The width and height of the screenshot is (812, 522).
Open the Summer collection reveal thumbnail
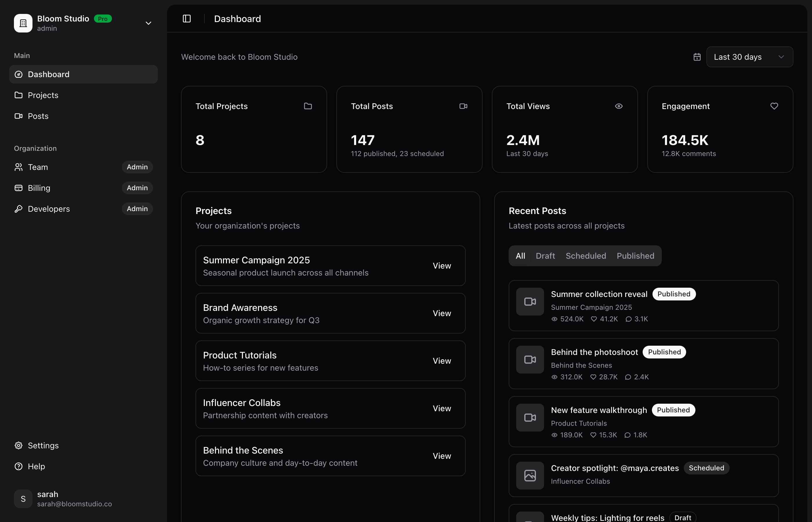530,302
